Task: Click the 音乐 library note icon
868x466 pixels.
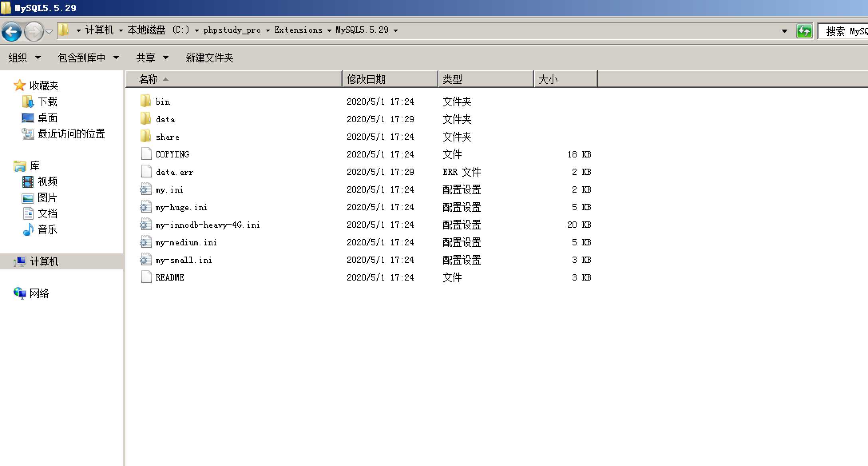Action: pos(28,229)
